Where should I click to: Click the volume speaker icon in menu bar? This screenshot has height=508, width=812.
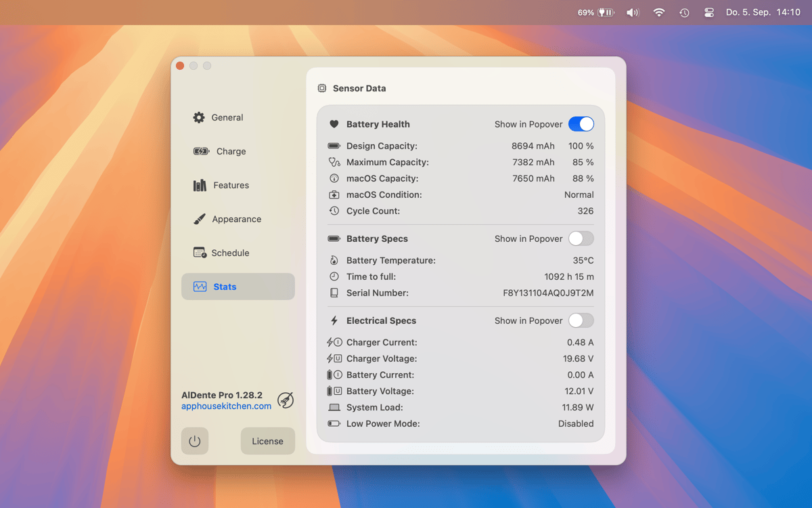(633, 12)
